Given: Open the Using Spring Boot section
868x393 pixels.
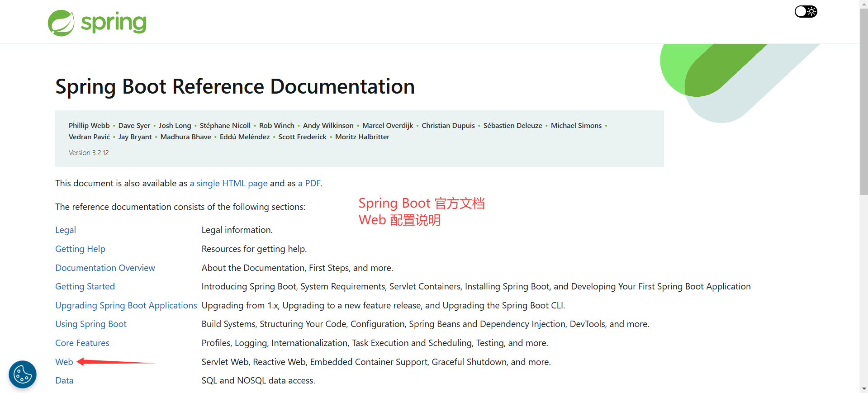Looking at the screenshot, I should 91,324.
